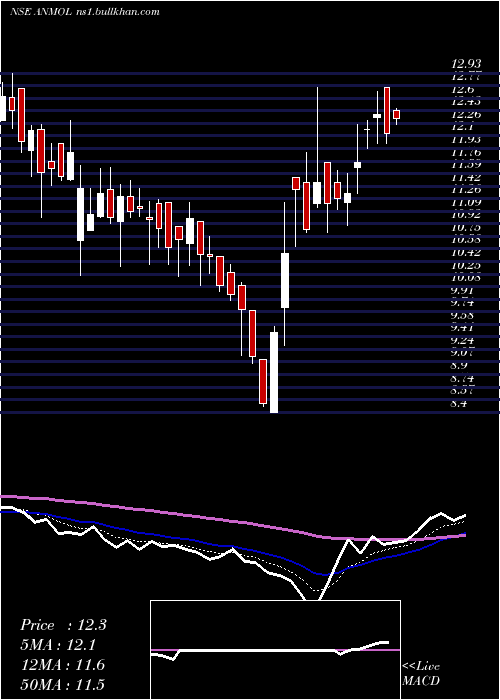
Task: Click the tall white candle at the chart low
Action: [x=274, y=371]
